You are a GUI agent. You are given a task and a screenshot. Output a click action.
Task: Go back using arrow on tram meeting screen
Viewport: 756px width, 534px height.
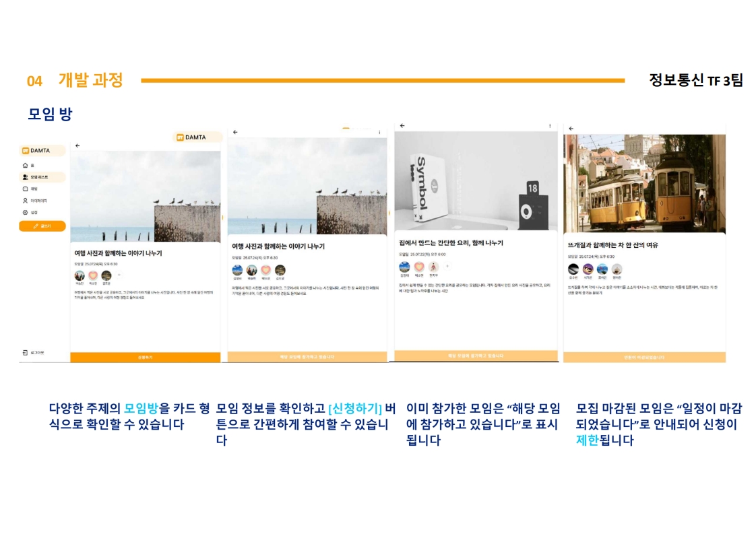[x=571, y=129]
